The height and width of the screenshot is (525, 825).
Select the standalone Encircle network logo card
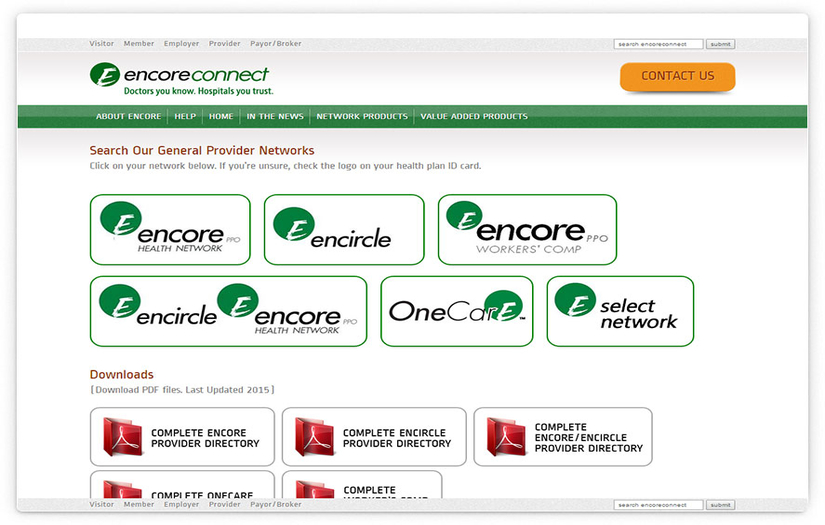coord(344,229)
